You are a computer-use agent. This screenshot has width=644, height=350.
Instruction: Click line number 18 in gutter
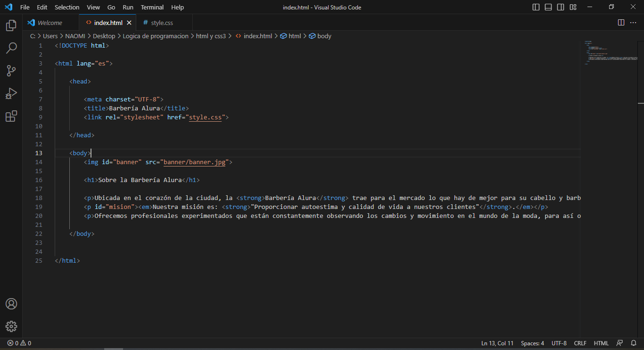click(39, 198)
